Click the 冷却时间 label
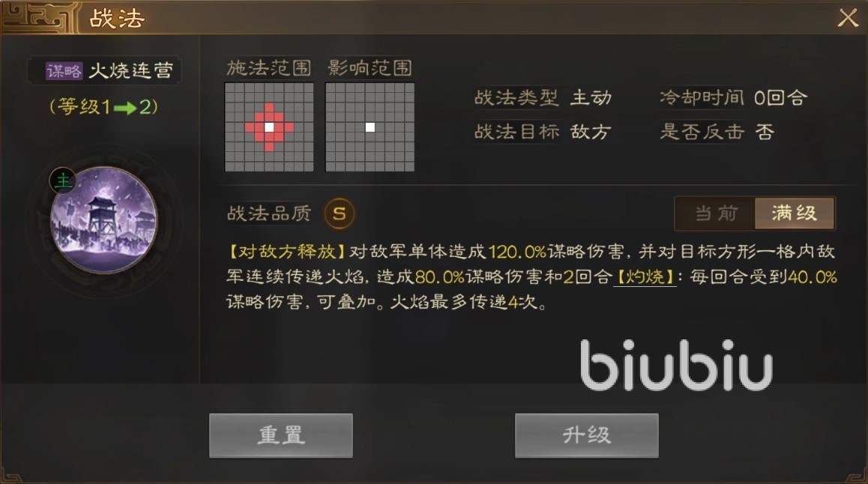868x484 pixels. [x=702, y=98]
